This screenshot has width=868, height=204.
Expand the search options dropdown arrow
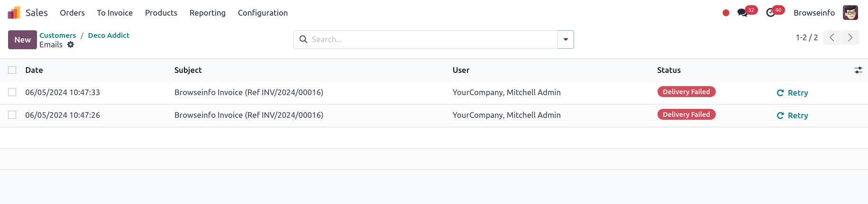566,39
